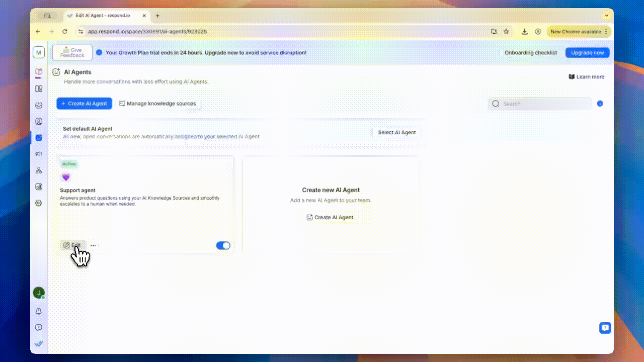Select the AI Agents icon in sidebar

pyautogui.click(x=39, y=137)
